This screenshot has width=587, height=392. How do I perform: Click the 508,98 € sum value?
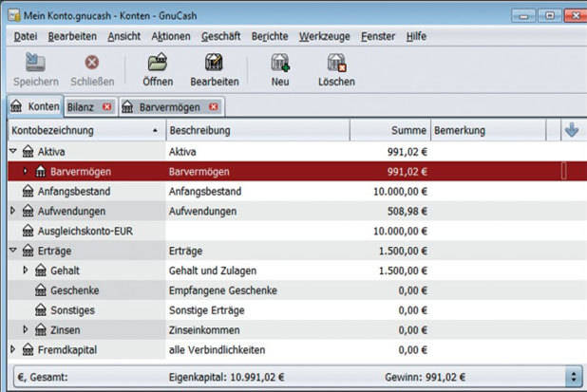(407, 212)
